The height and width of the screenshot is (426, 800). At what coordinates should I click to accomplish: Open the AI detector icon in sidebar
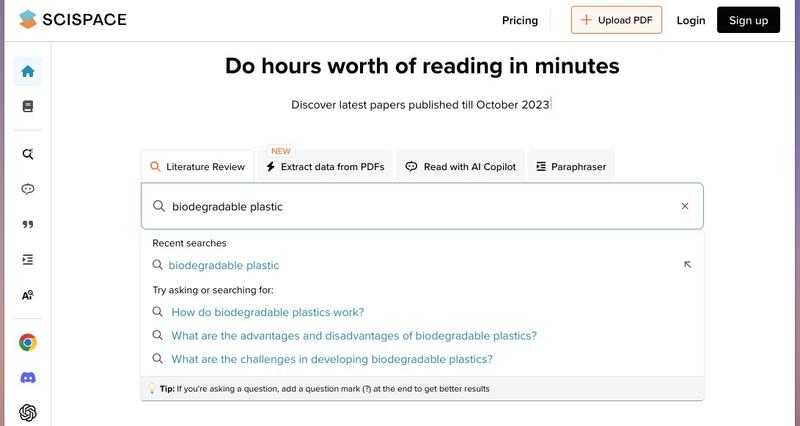28,295
